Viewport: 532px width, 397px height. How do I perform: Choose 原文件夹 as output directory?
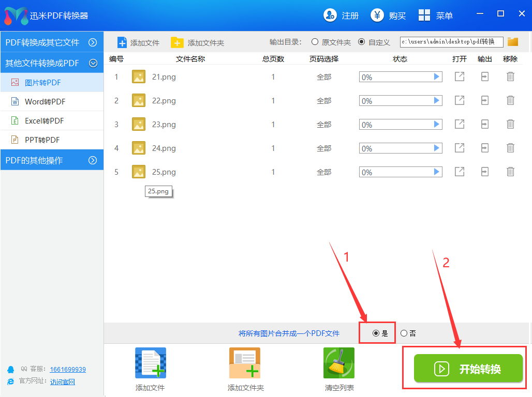(x=315, y=42)
